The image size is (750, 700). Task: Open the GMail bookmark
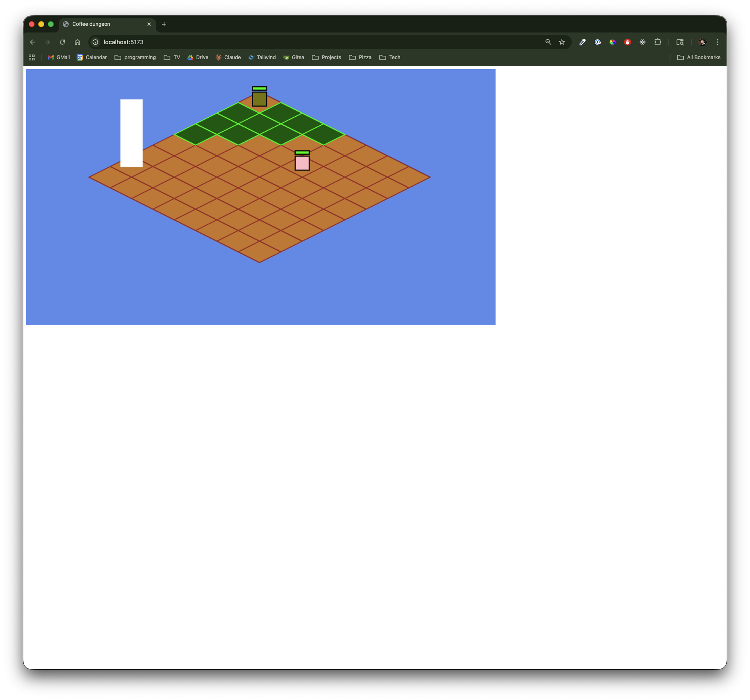[59, 57]
